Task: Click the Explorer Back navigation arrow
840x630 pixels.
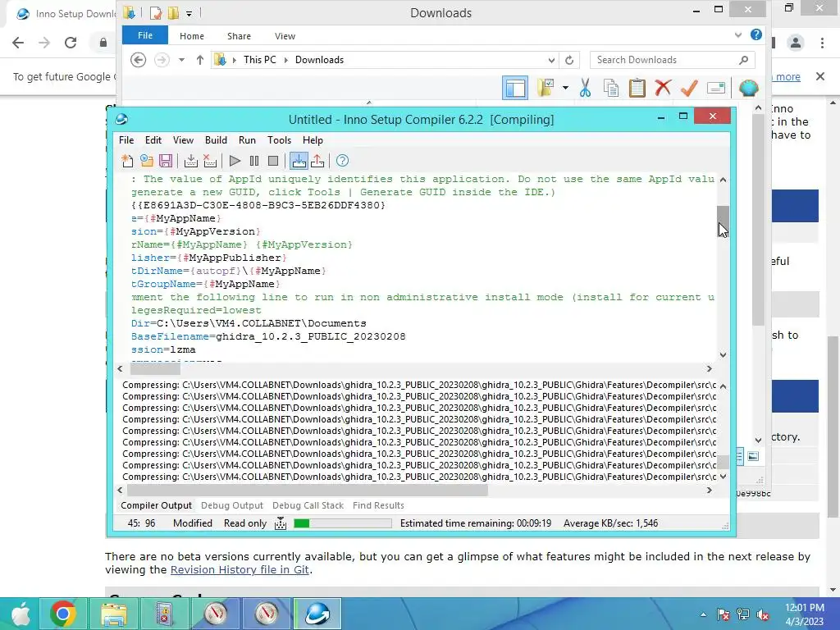Action: point(138,60)
